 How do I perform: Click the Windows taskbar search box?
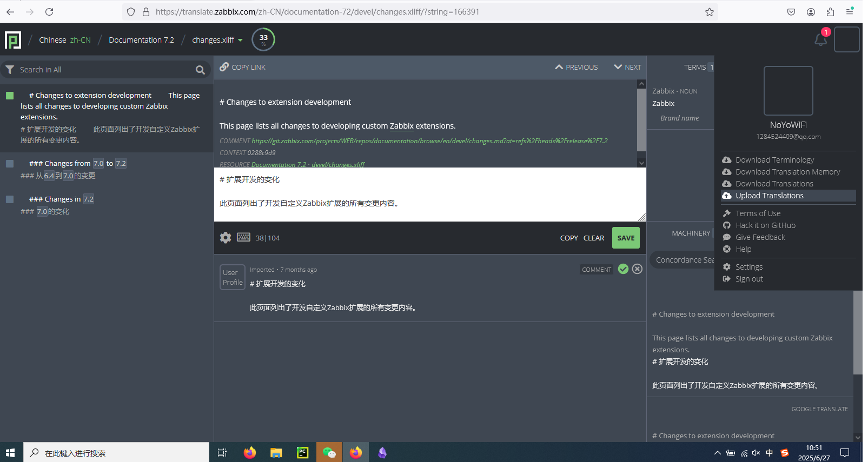(116, 453)
